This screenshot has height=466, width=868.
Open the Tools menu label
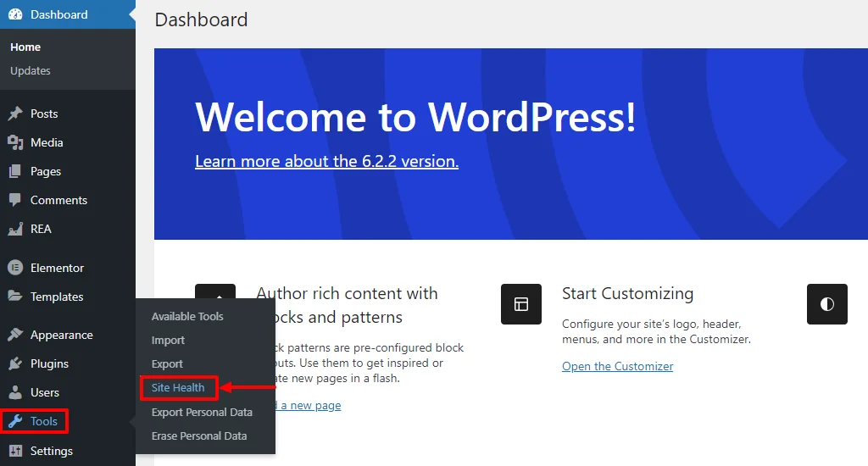(x=44, y=421)
